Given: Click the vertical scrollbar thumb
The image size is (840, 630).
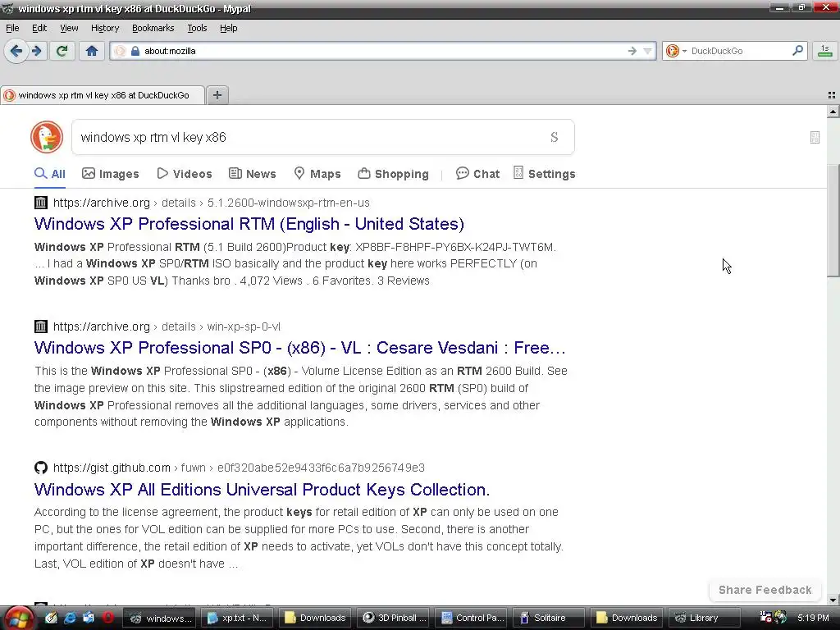Looking at the screenshot, I should pos(833,221).
